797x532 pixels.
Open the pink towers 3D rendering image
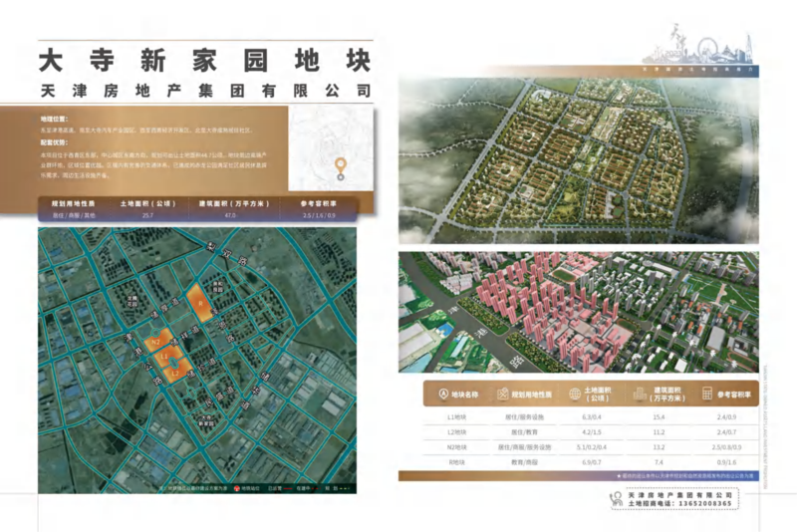point(579,312)
